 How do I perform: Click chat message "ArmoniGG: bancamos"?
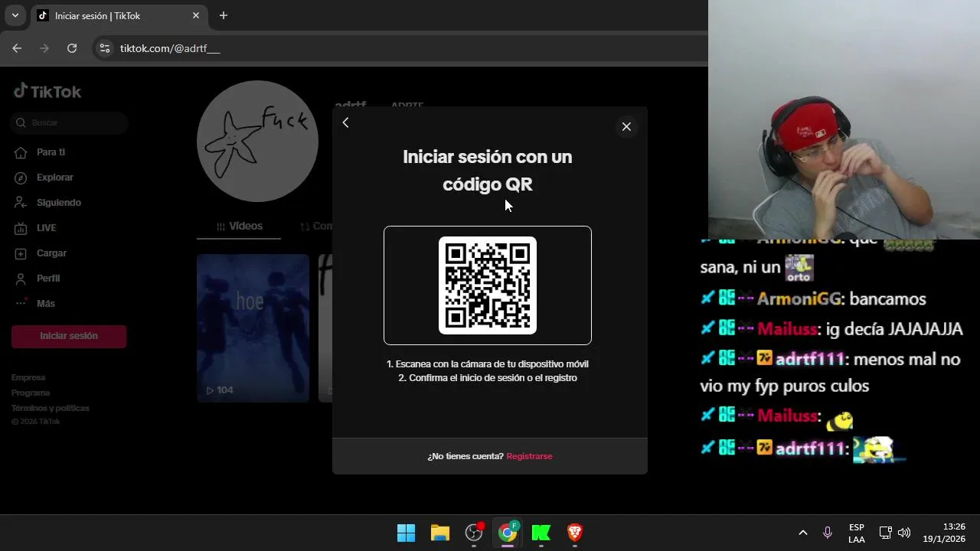point(813,299)
